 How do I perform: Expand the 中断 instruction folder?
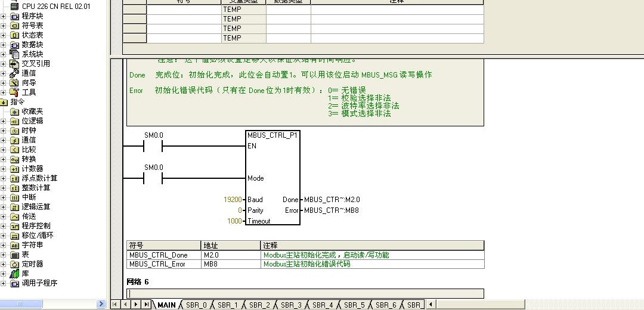pyautogui.click(x=4, y=197)
